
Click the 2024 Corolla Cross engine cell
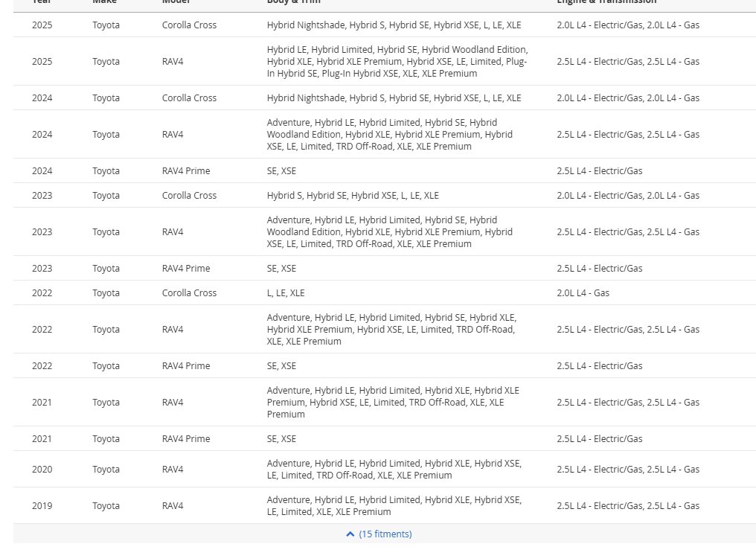627,97
